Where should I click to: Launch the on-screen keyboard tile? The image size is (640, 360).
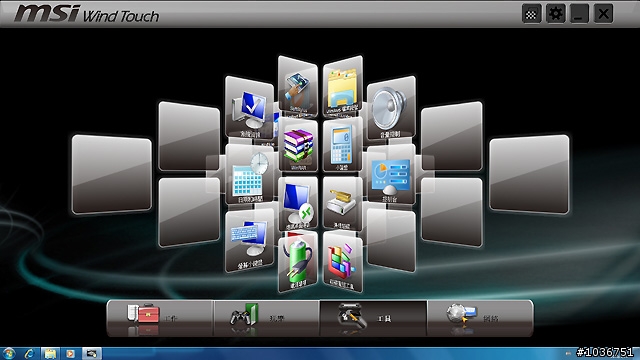tap(249, 241)
